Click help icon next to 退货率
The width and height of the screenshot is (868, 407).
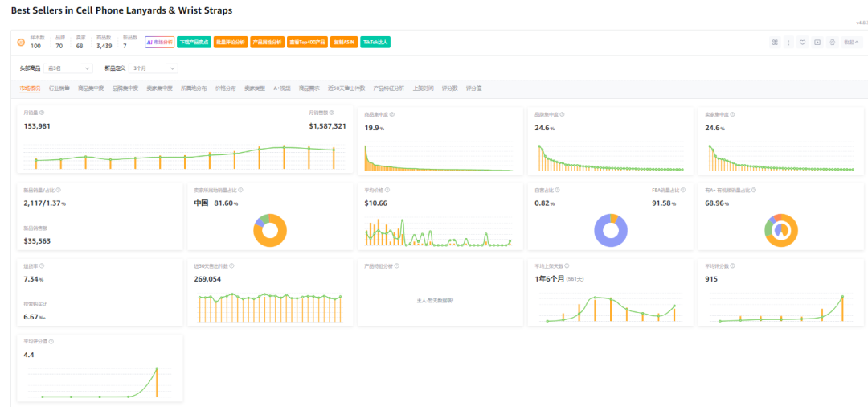pyautogui.click(x=42, y=265)
